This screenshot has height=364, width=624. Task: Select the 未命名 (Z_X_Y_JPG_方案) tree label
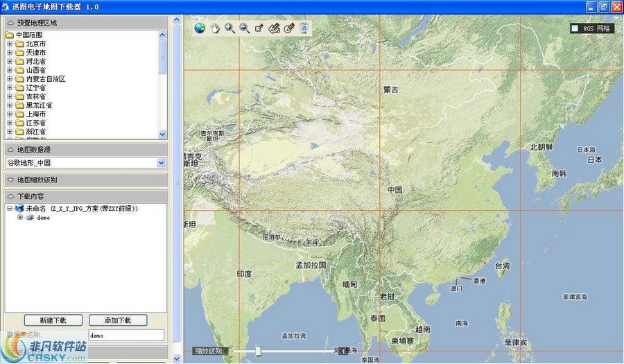(83, 209)
